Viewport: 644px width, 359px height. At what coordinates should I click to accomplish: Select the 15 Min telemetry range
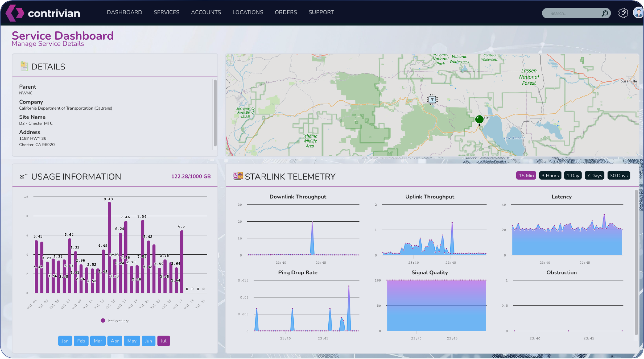(526, 175)
